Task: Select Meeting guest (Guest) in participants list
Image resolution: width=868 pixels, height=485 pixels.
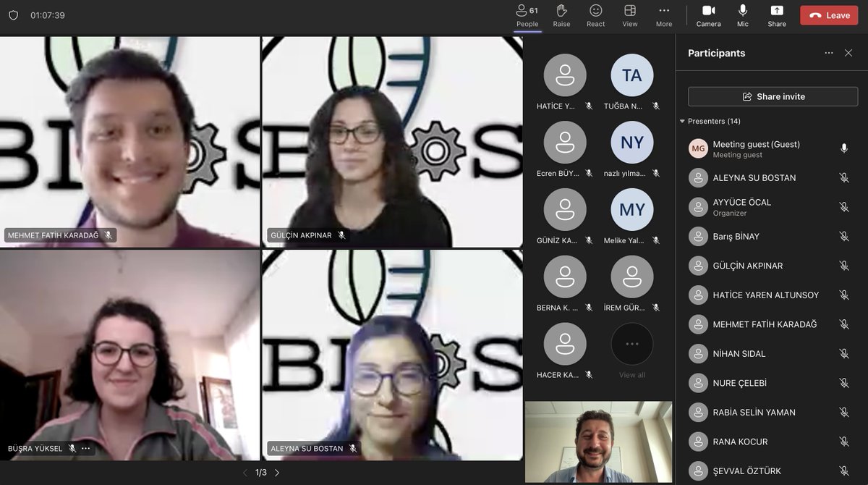Action: point(773,148)
